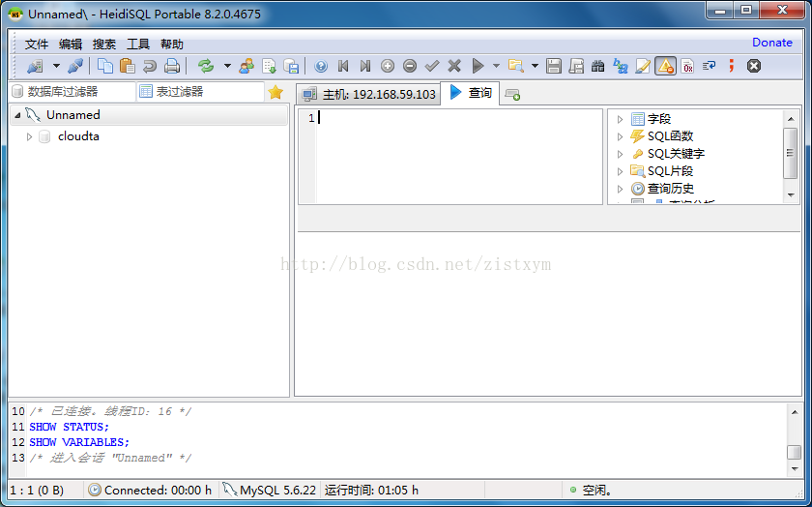
Task: Collapse the Unnamed session tree node
Action: pos(17,115)
